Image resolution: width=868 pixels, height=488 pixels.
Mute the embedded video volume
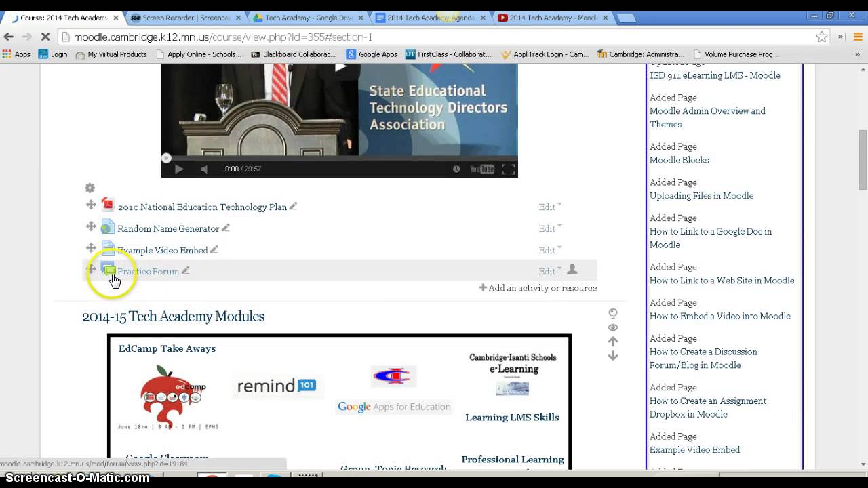click(x=204, y=169)
